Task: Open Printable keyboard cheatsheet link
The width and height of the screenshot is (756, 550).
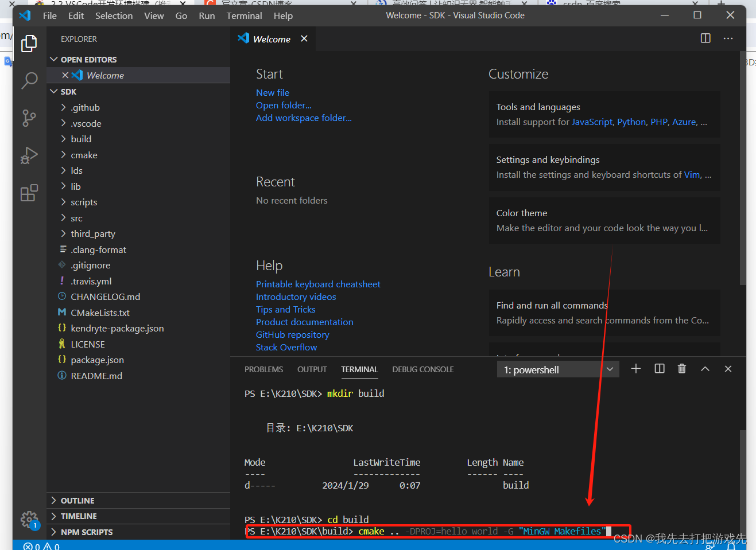Action: pyautogui.click(x=318, y=284)
